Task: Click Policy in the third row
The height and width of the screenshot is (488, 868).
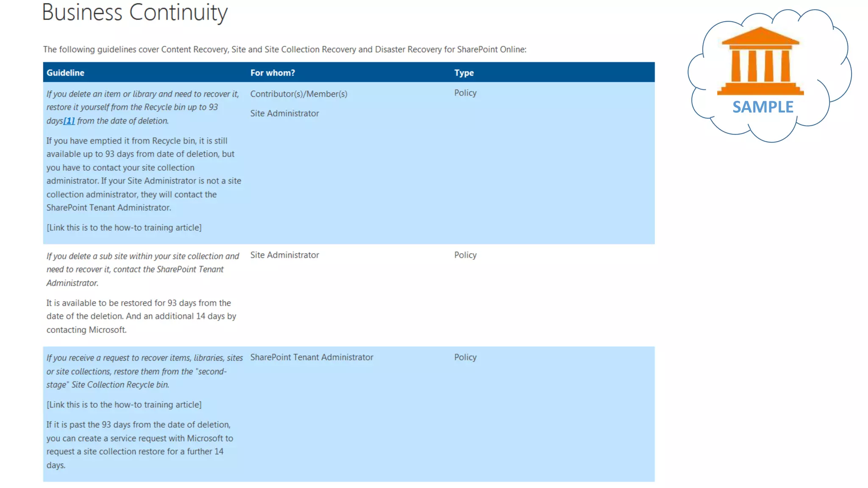Action: [x=465, y=357]
